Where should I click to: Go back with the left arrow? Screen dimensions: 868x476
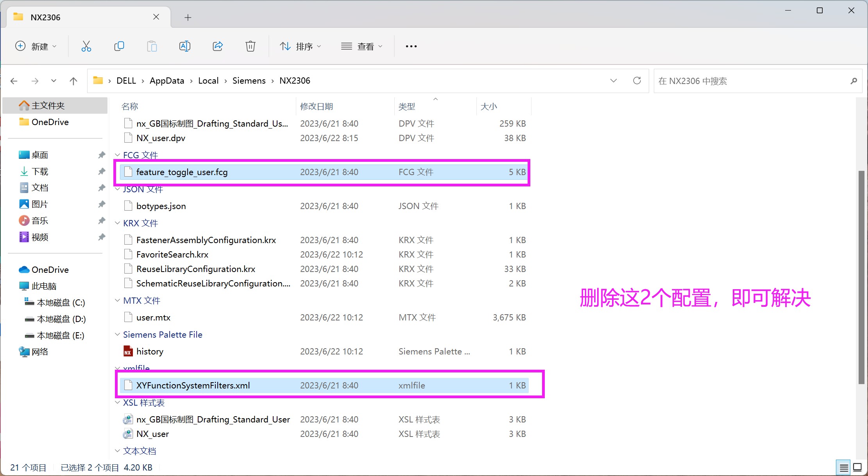14,81
